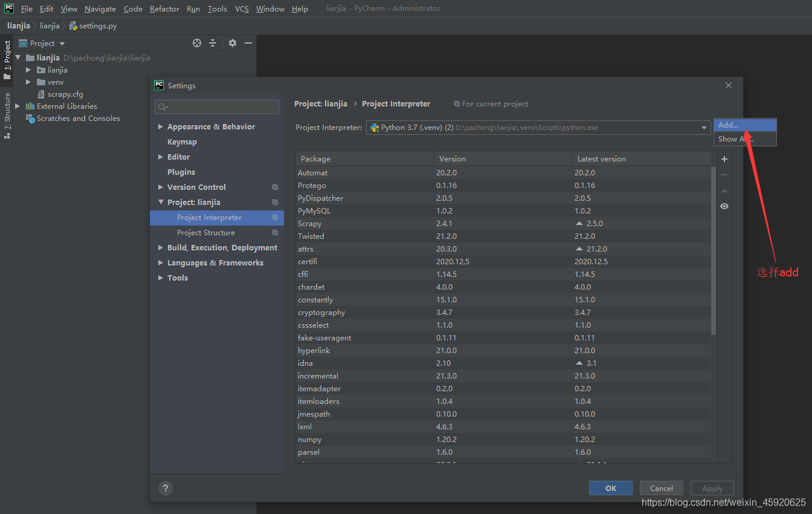Click copy icon next to Version Control
The width and height of the screenshot is (812, 514).
click(x=275, y=187)
